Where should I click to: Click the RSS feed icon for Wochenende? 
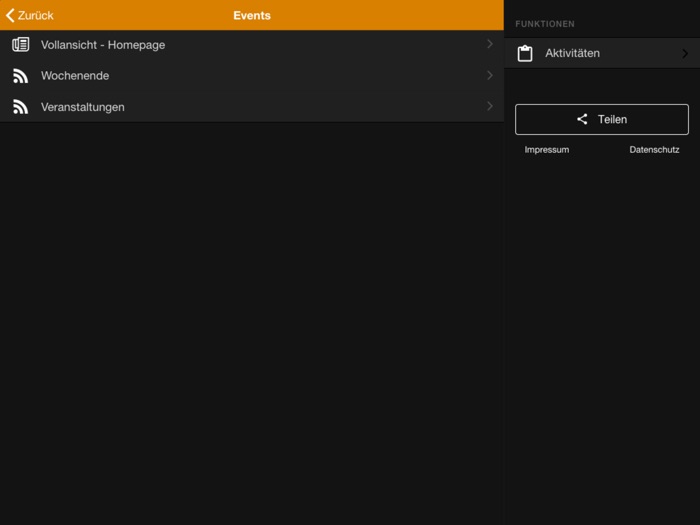(x=20, y=76)
